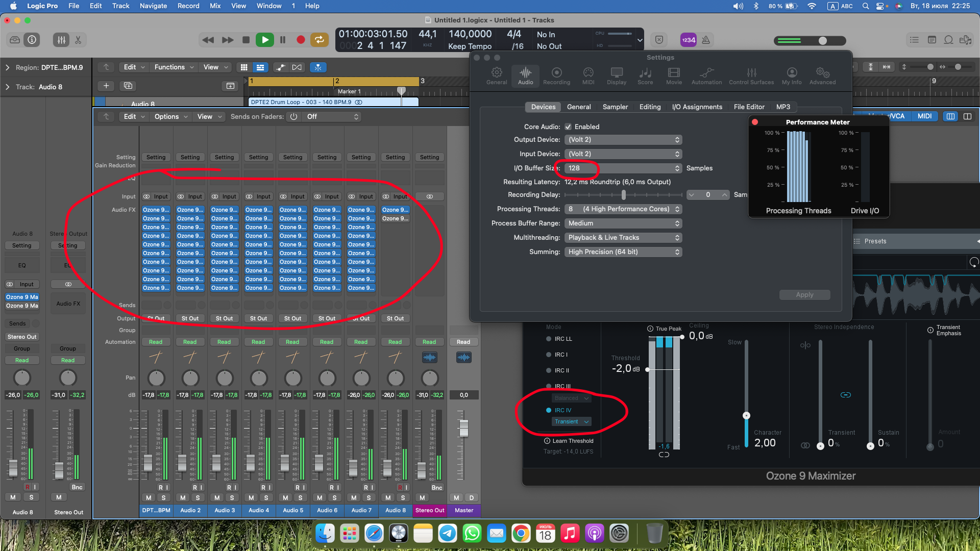The image size is (980, 551).
Task: Open the Automation settings icon
Action: click(706, 76)
